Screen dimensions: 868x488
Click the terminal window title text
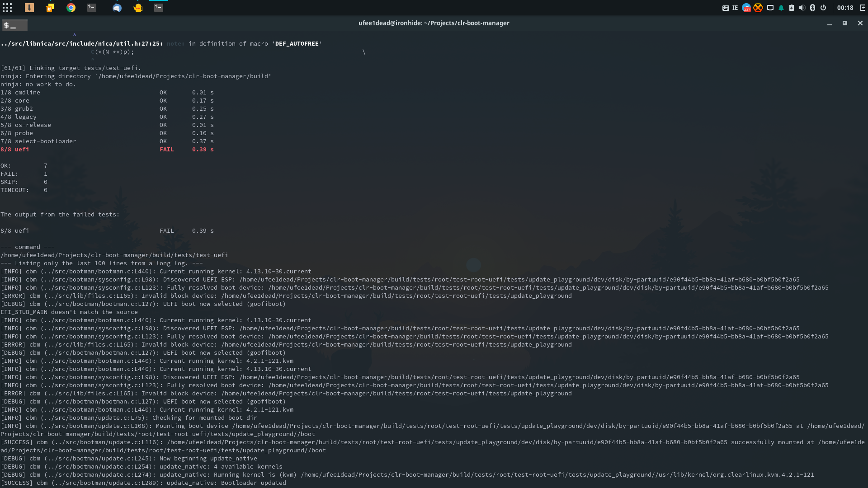click(x=434, y=23)
